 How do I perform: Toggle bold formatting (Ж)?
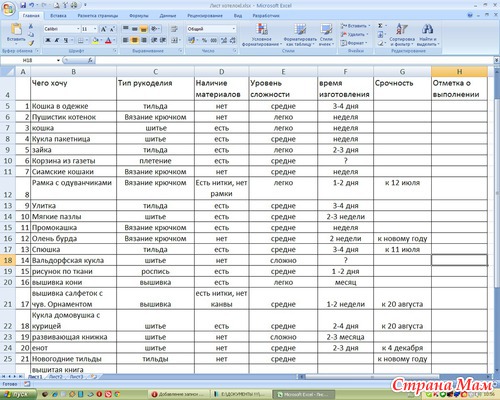[x=48, y=40]
